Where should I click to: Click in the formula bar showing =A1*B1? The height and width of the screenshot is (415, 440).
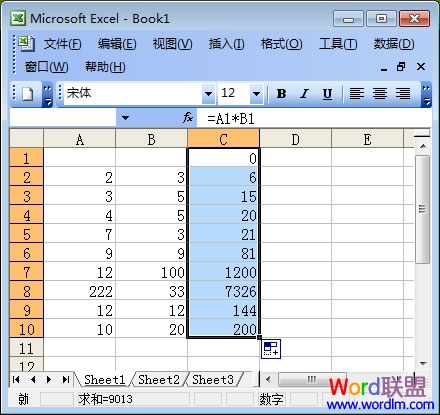pyautogui.click(x=313, y=118)
